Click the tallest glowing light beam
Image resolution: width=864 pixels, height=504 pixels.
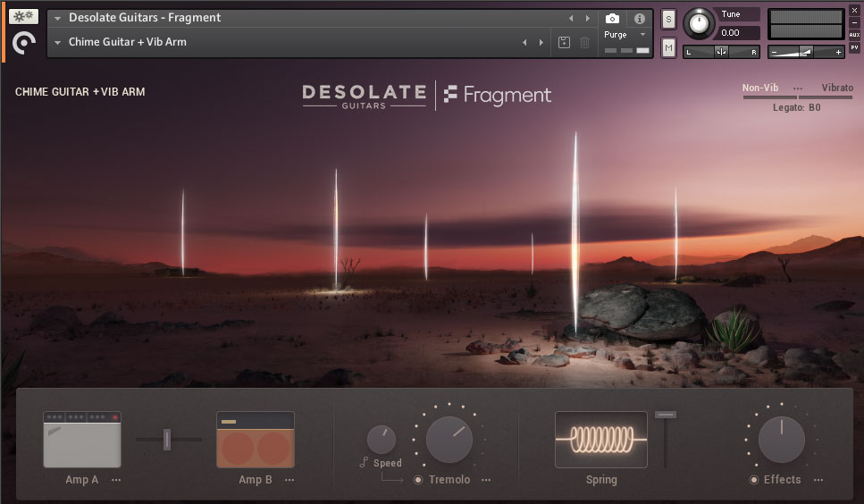coord(575,231)
